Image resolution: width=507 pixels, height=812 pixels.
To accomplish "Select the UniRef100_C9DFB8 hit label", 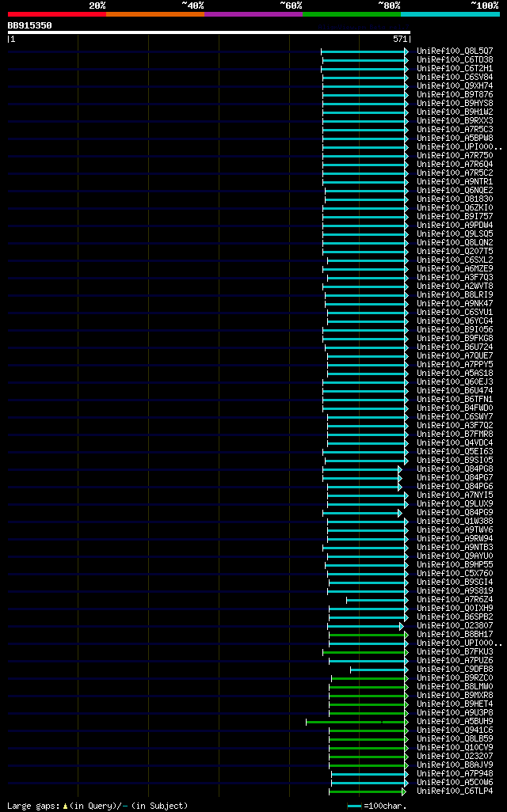I will 456,669.
